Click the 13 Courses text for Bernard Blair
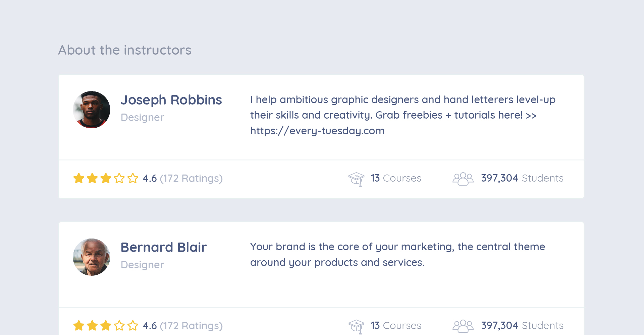The image size is (644, 335). pos(396,326)
